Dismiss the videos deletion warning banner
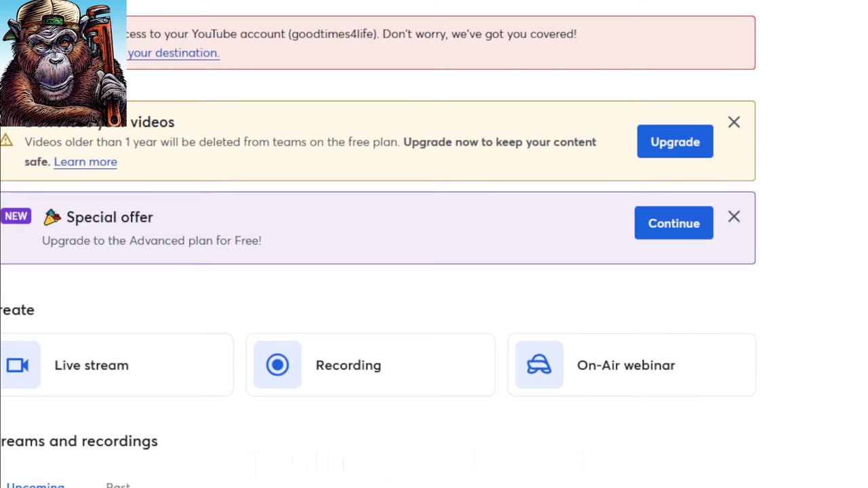This screenshot has width=868, height=488. coord(734,123)
